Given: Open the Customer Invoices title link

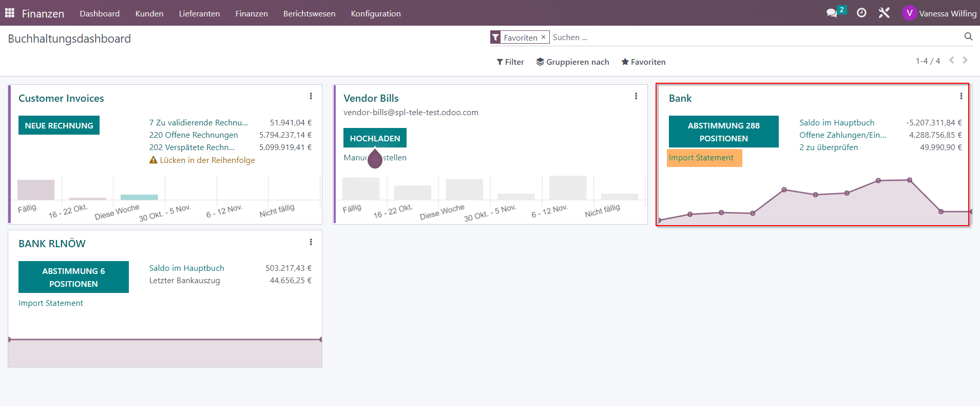Looking at the screenshot, I should point(61,98).
